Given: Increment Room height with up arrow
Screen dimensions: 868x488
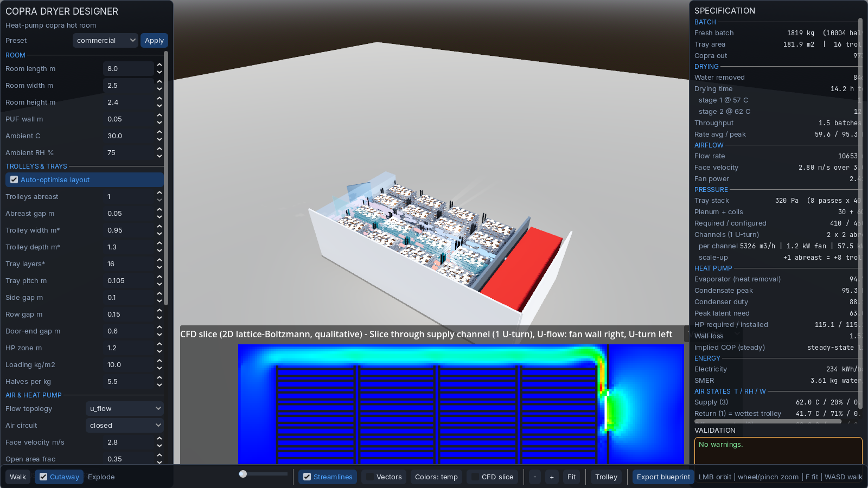Looking at the screenshot, I should [x=159, y=99].
